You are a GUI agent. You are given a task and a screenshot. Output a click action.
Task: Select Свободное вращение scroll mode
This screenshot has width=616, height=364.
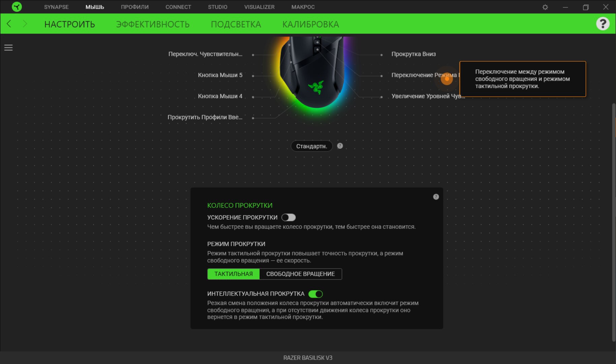click(x=301, y=274)
